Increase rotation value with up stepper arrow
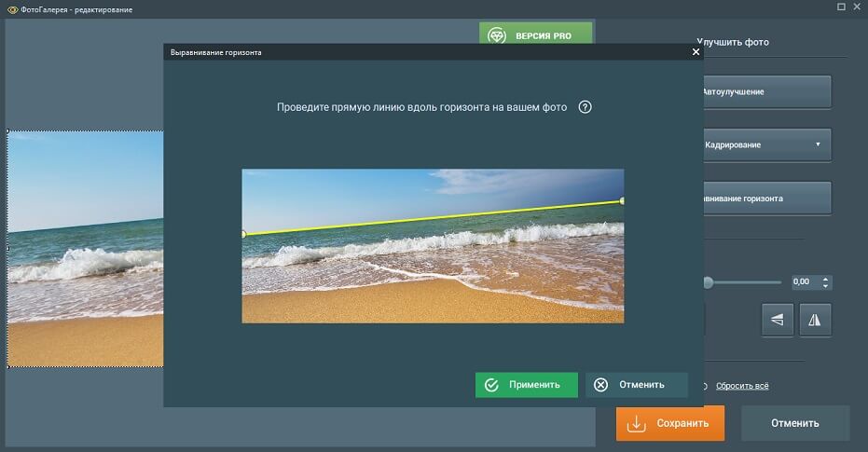Screen dimensions: 868x452 pos(826,278)
